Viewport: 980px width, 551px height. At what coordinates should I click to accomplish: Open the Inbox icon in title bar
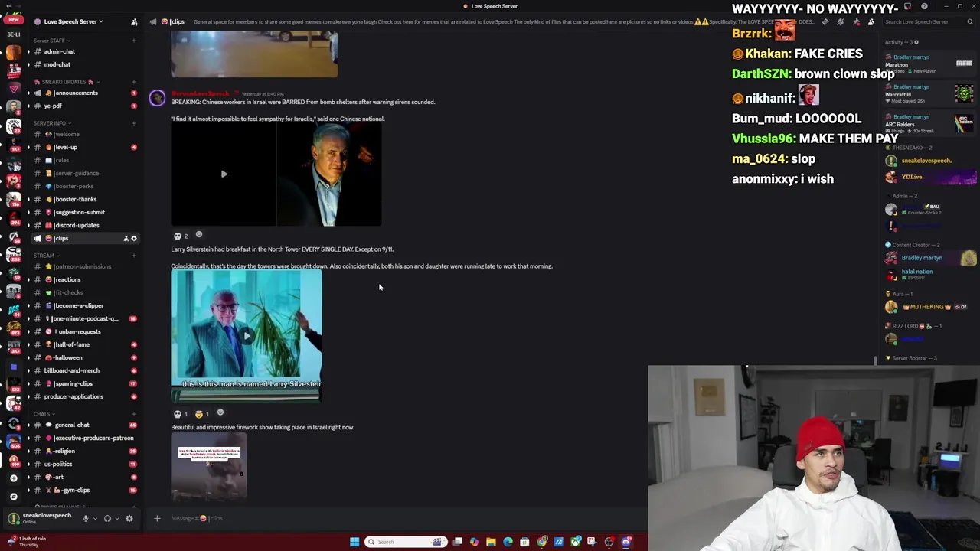coord(909,6)
